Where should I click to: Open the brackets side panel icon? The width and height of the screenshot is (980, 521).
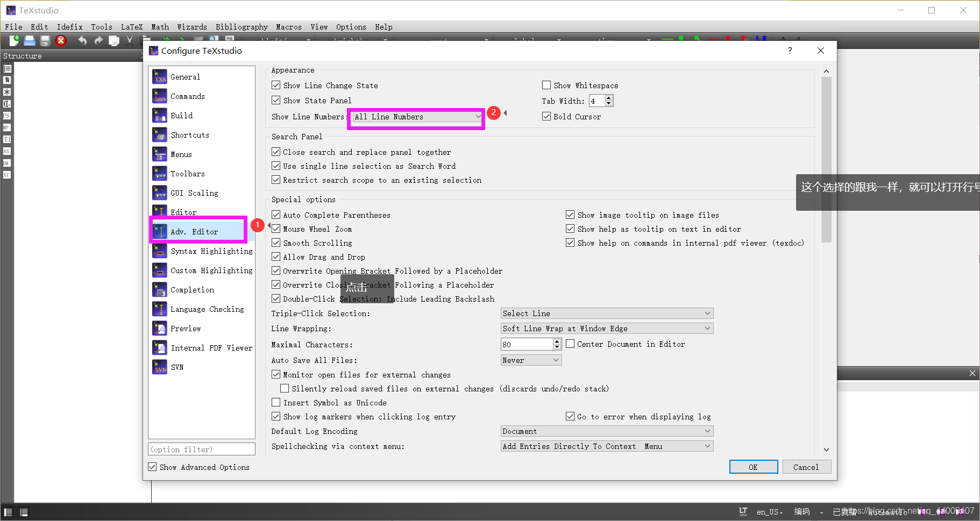(7, 104)
